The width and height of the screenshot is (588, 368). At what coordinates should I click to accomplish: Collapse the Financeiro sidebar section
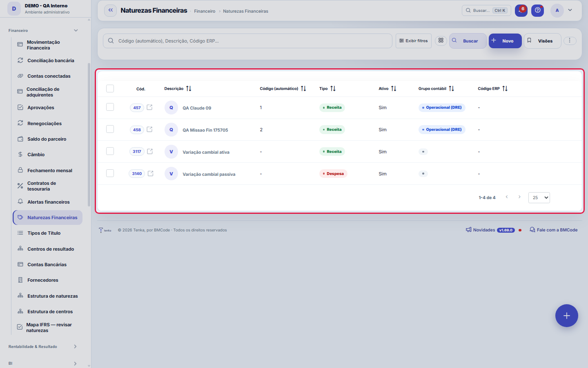(x=76, y=31)
